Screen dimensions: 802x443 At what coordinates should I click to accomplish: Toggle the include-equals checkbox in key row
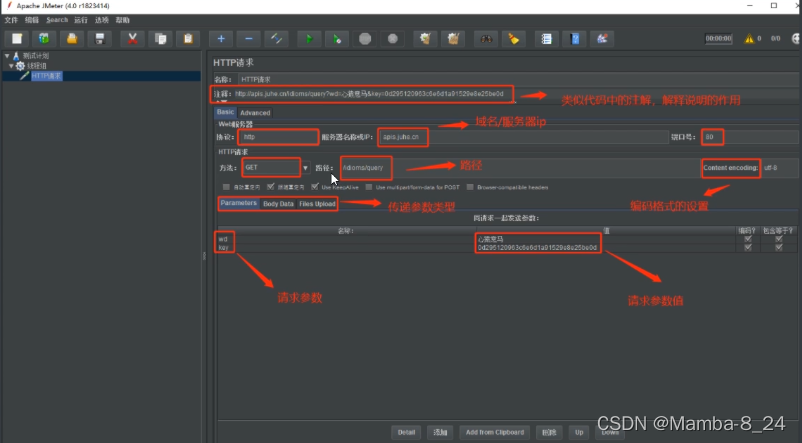click(778, 247)
